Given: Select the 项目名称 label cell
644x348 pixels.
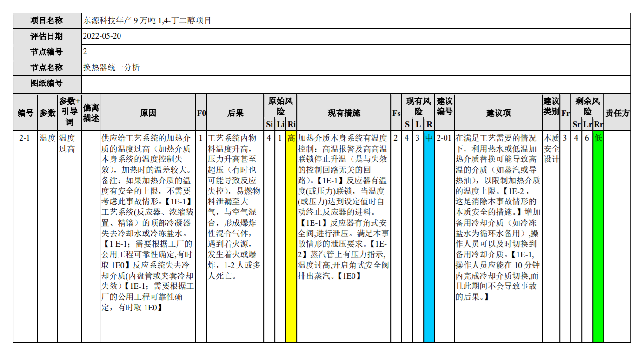Looking at the screenshot, I should pos(47,21).
